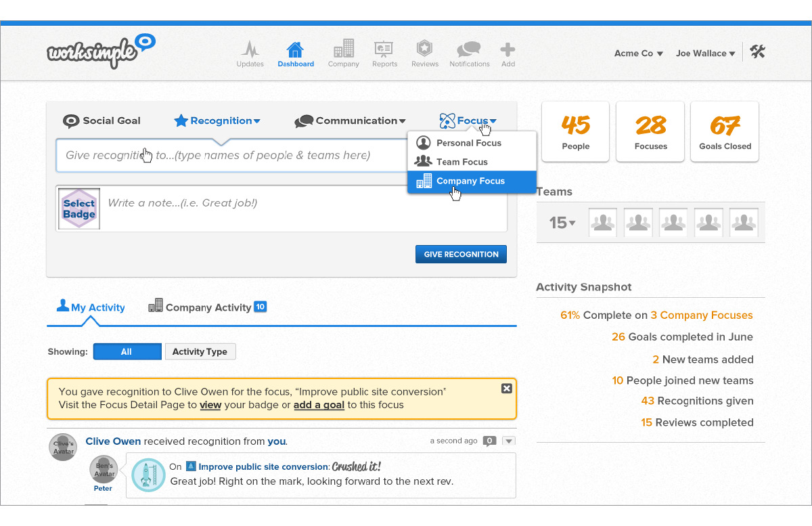Expand the Acme Co dropdown
The width and height of the screenshot is (812, 526).
pyautogui.click(x=638, y=53)
